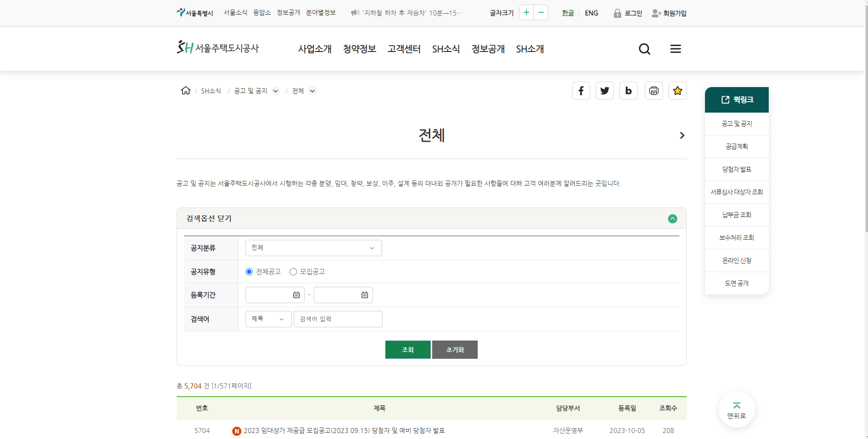Image resolution: width=868 pixels, height=439 pixels.
Task: Click the green 조회 search button
Action: tap(408, 350)
